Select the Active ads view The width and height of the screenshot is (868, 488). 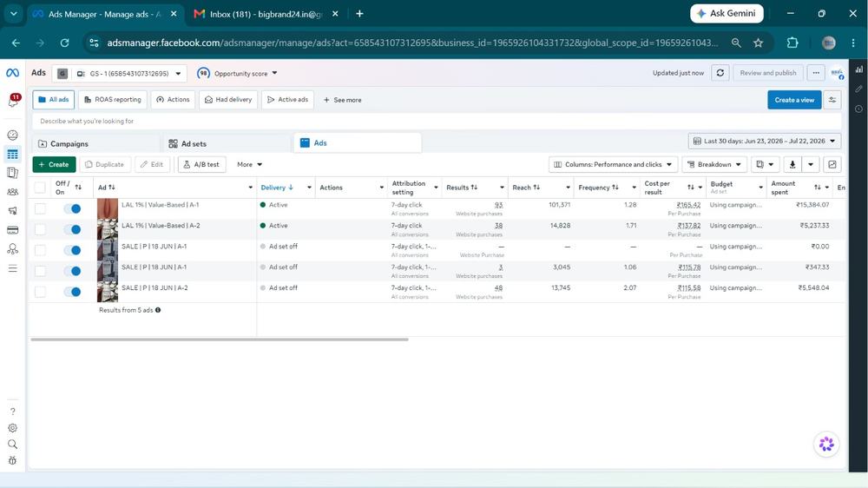(x=287, y=100)
